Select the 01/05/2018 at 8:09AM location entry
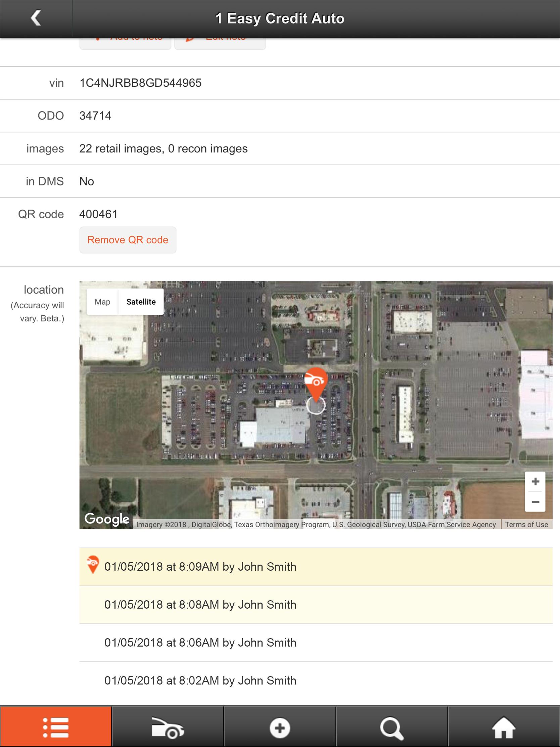560x747 pixels. (316, 567)
